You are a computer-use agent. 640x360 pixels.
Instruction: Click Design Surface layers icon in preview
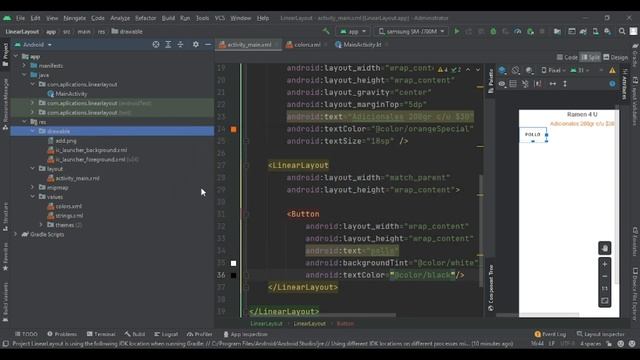502,70
